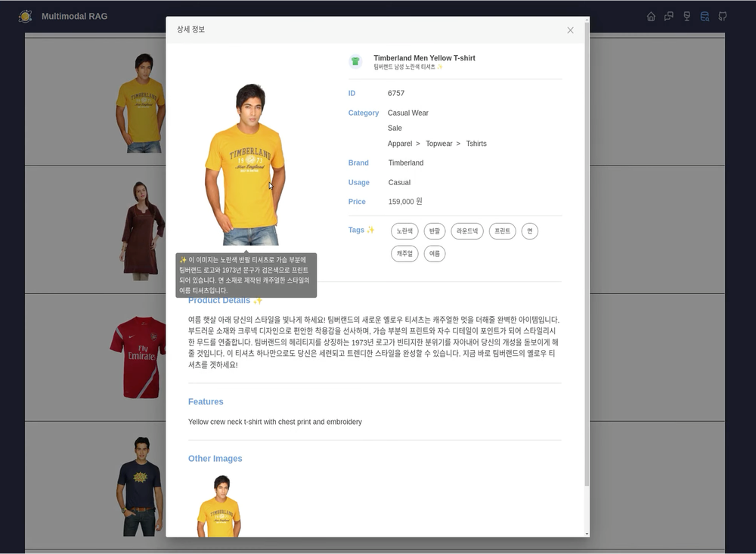The image size is (756, 554).
Task: Open the chat bubbles icon
Action: tap(669, 17)
